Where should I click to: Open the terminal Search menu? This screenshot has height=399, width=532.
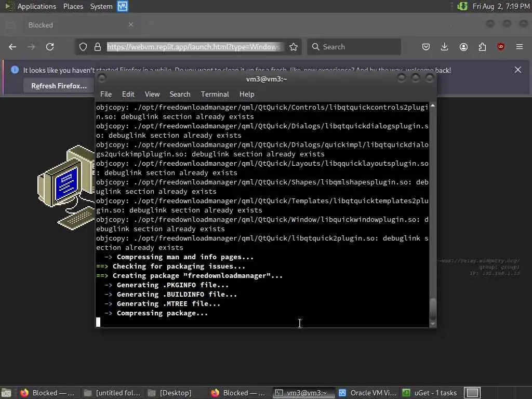[x=180, y=95]
